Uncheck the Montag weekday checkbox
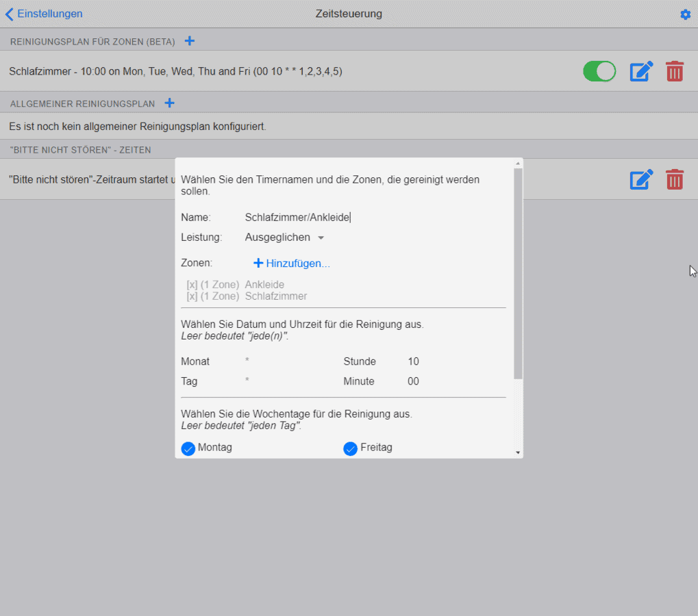This screenshot has height=616, width=698. (x=188, y=448)
